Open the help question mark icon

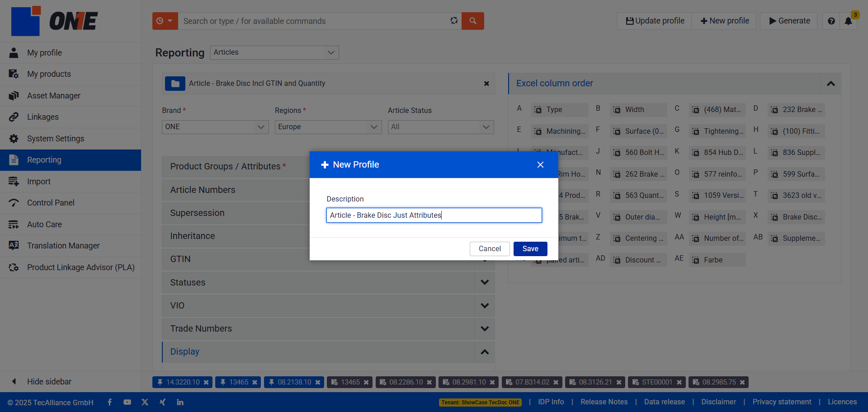[831, 21]
